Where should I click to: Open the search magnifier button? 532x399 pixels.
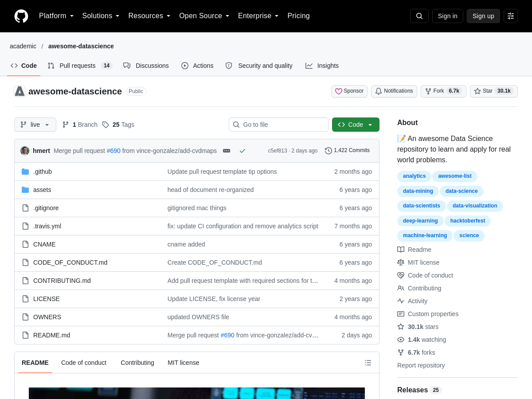pyautogui.click(x=419, y=16)
